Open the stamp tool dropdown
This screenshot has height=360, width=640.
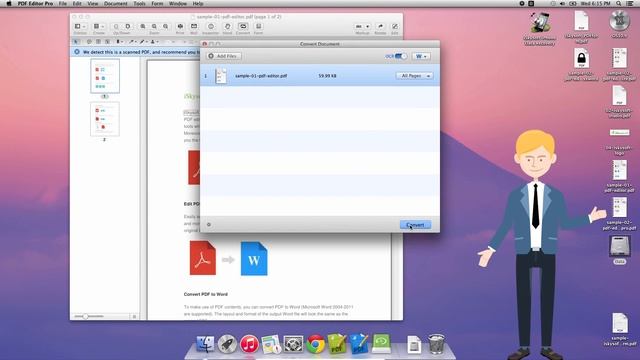click(154, 42)
